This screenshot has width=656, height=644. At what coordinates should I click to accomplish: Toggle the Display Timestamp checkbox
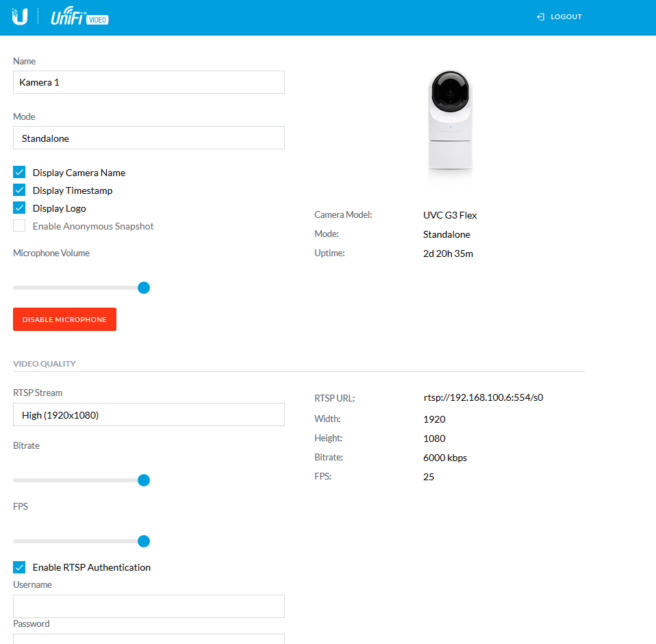click(19, 190)
